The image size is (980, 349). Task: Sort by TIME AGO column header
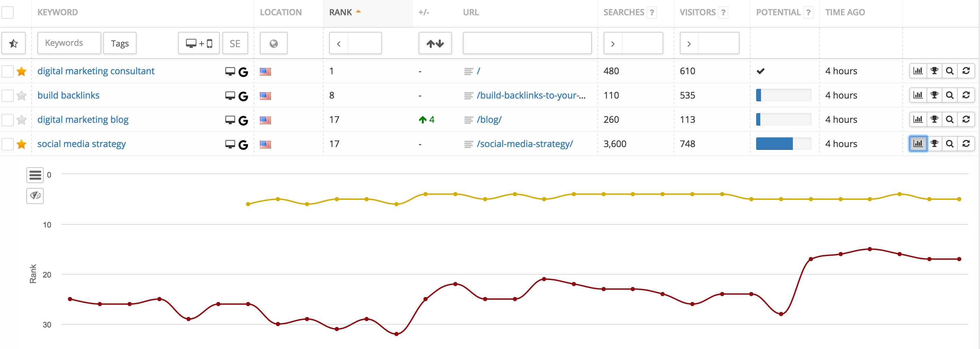pyautogui.click(x=845, y=12)
